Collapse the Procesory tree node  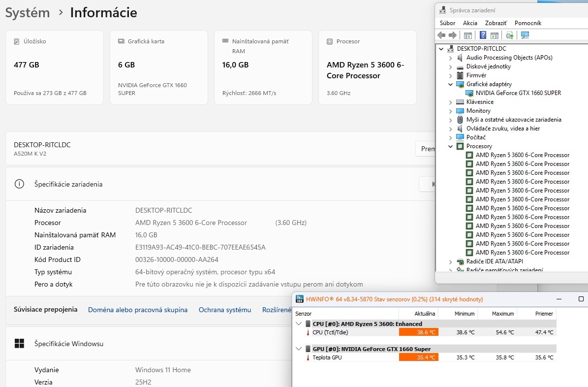coord(450,146)
